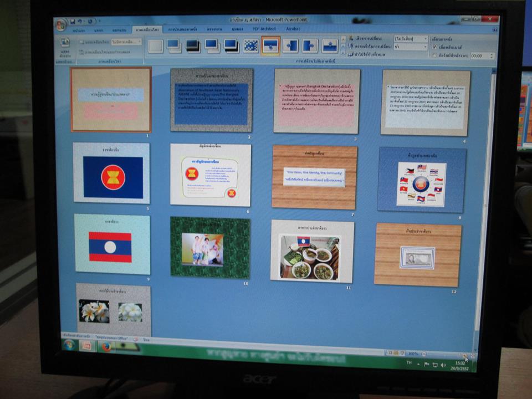Open the Transition Sound dropdown

pyautogui.click(x=411, y=39)
